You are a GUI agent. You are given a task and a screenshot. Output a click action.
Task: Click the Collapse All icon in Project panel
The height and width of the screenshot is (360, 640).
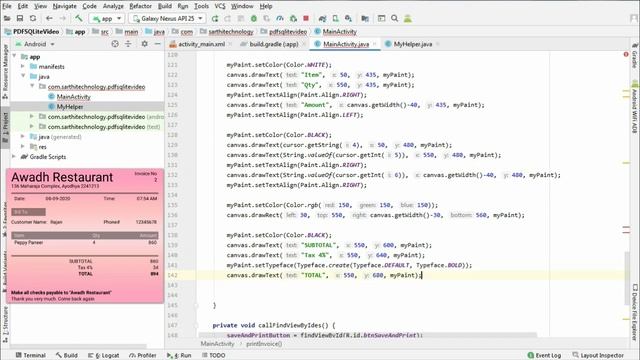tap(128, 44)
